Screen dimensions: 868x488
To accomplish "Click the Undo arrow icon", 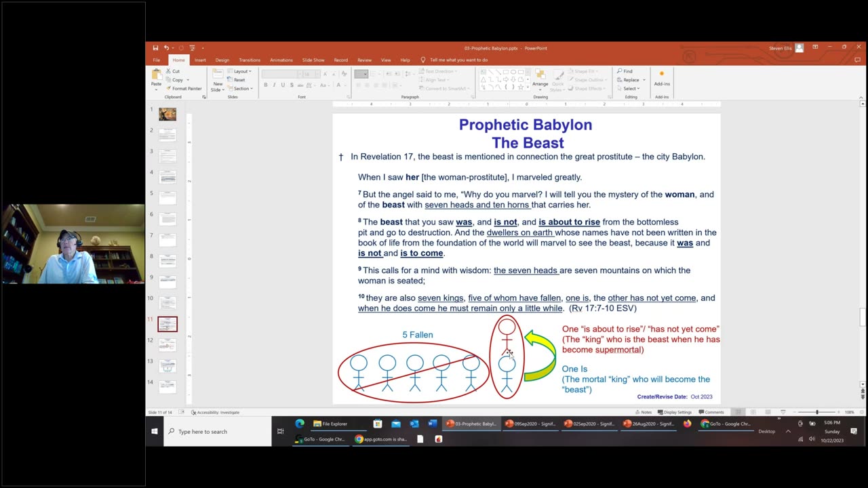I will tap(166, 48).
